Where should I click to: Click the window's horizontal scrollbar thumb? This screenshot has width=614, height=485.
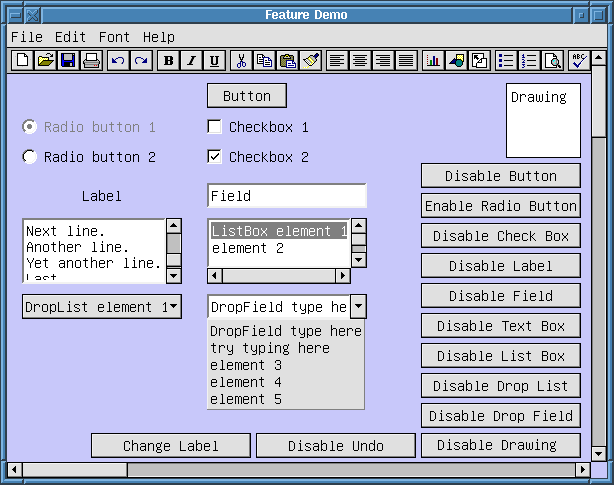[75, 469]
